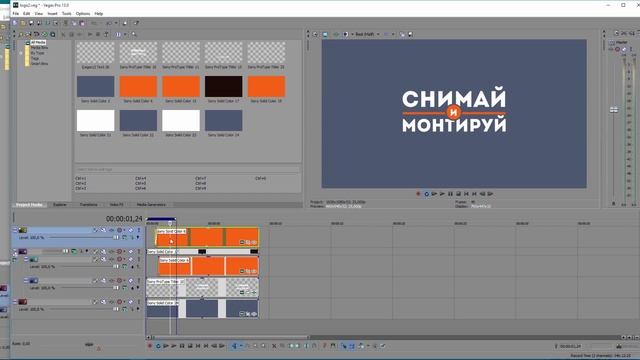Click the Project Media search magnifier icon

(134, 35)
